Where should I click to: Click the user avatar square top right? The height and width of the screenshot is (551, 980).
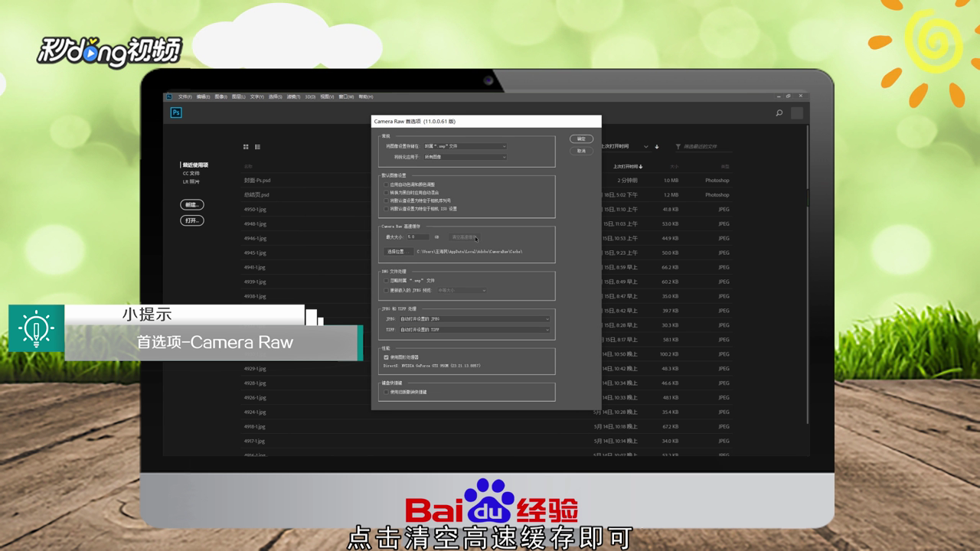[x=797, y=113]
